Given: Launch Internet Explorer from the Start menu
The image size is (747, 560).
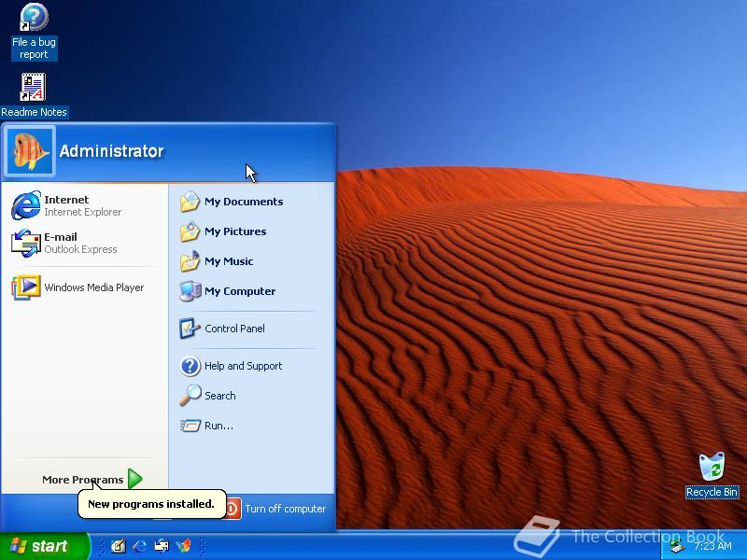Looking at the screenshot, I should click(x=85, y=205).
